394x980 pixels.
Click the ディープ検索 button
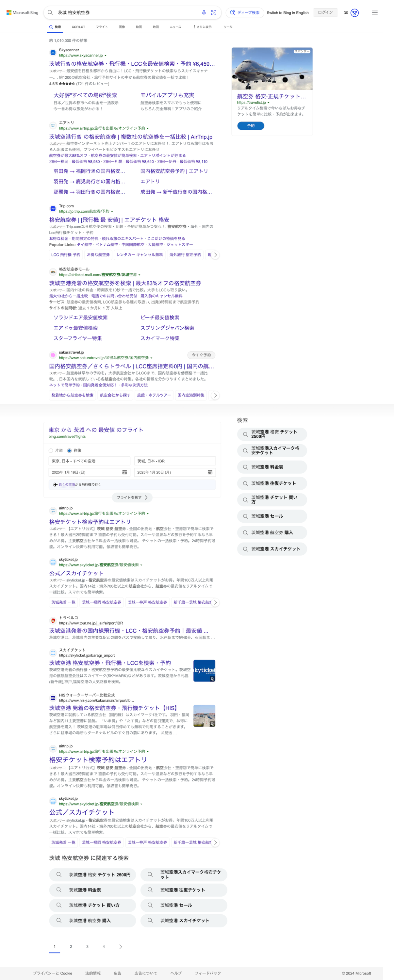[245, 12]
